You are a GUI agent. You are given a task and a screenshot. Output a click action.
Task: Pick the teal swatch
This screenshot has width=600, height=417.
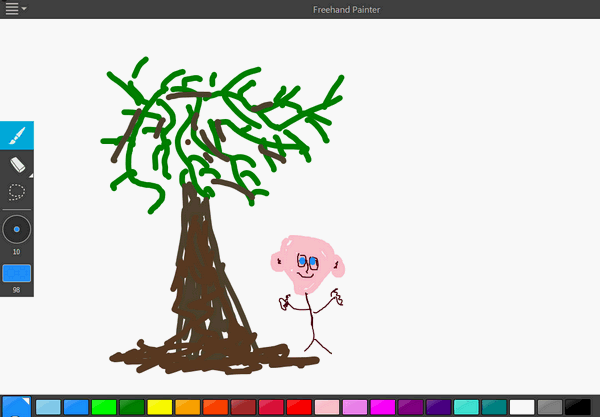click(494, 407)
